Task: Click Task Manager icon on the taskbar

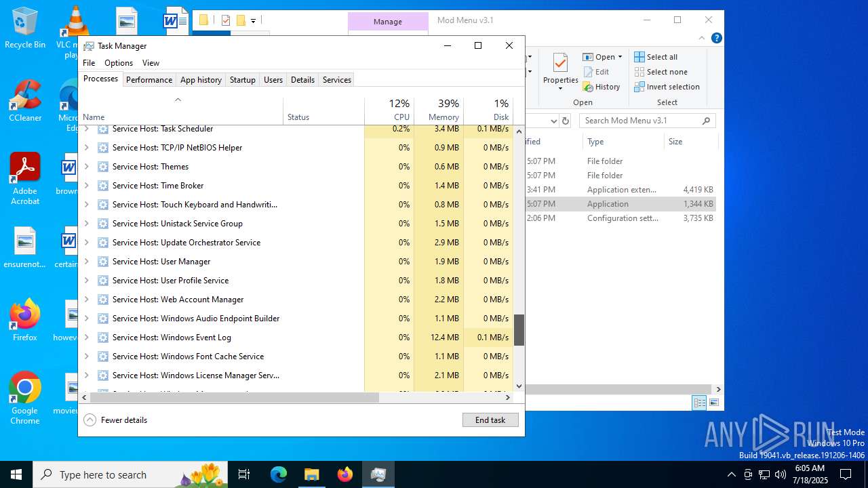Action: pos(378,474)
